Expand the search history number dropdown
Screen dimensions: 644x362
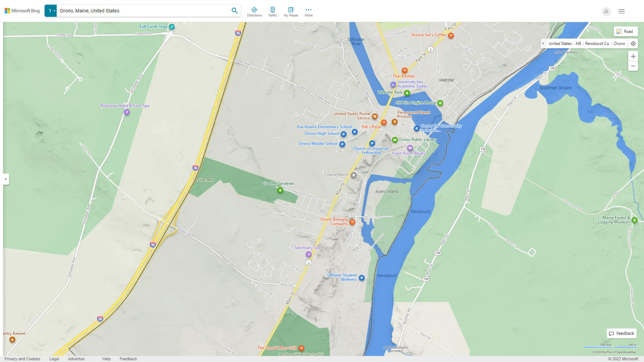click(x=51, y=10)
